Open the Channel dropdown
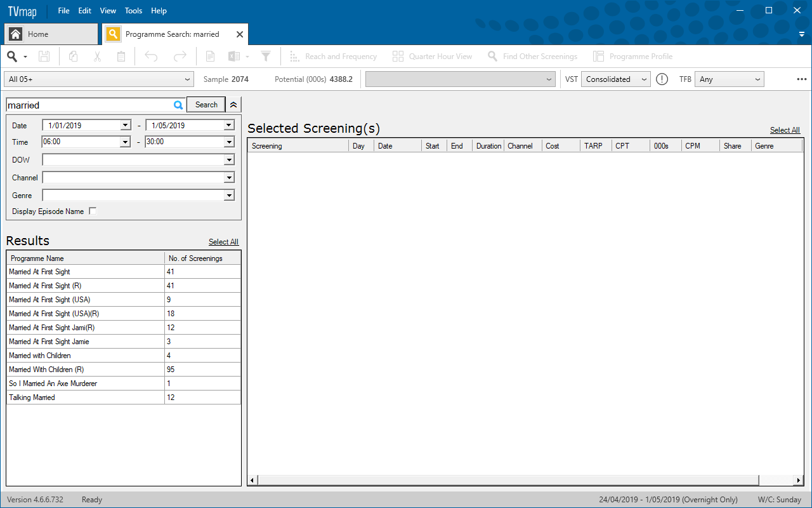Image resolution: width=812 pixels, height=508 pixels. point(228,178)
